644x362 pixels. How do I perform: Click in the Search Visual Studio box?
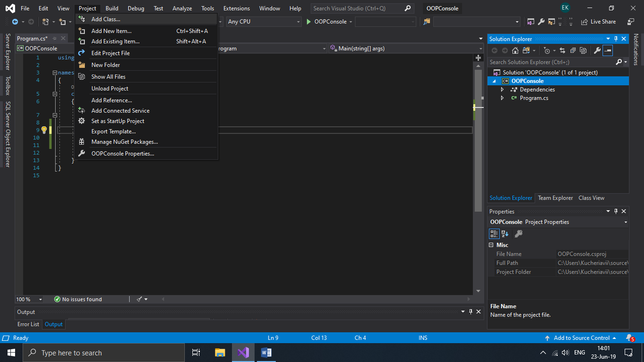[357, 8]
